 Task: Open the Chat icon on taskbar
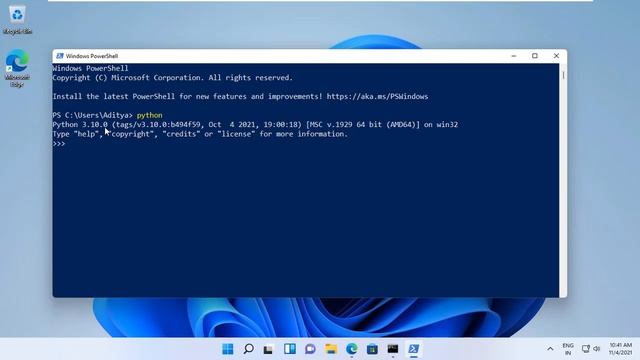pos(310,349)
